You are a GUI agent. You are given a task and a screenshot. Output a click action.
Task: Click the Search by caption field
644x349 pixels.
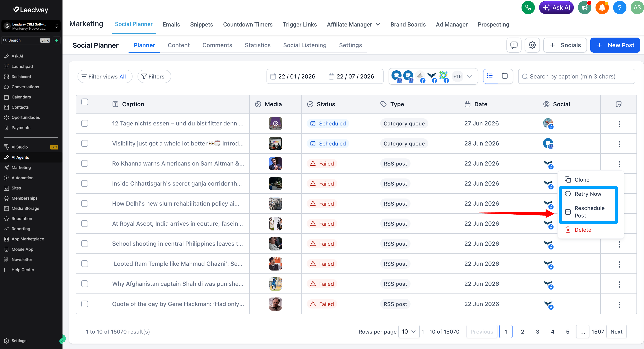[x=576, y=76]
